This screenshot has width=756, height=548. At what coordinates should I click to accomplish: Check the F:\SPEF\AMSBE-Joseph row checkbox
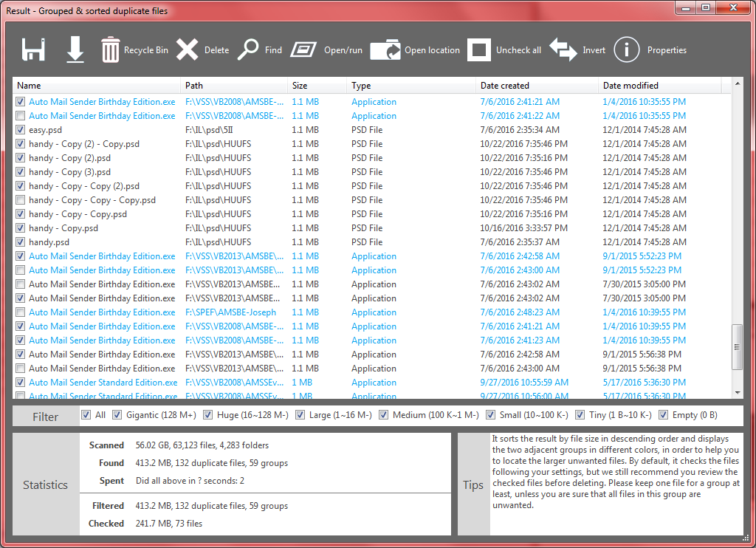(20, 312)
